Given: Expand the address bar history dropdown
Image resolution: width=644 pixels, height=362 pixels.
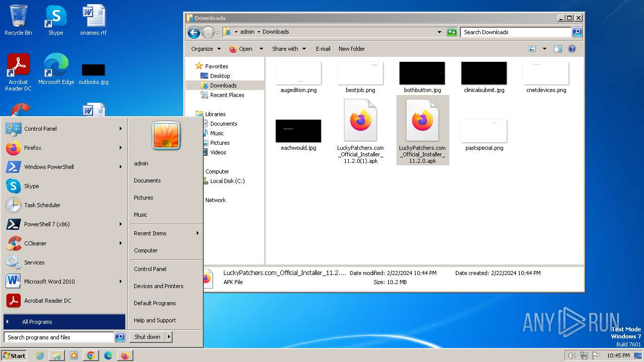Looking at the screenshot, I should click(x=440, y=32).
